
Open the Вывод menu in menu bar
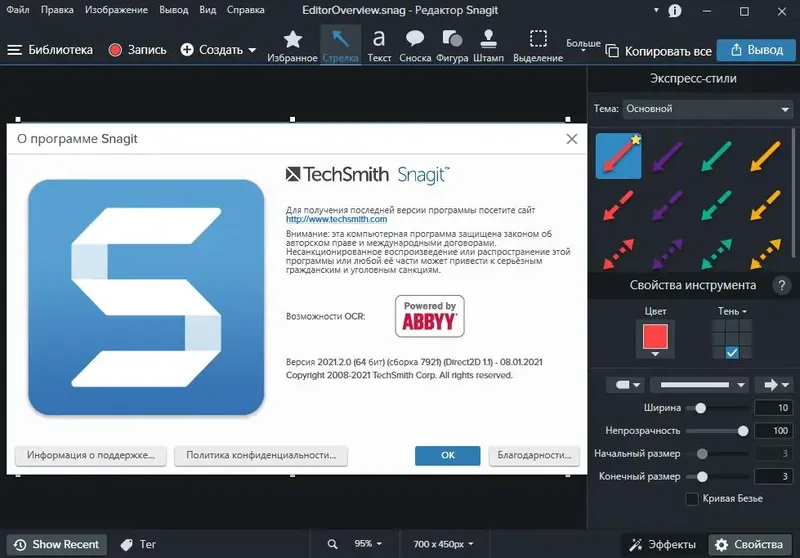click(x=173, y=10)
